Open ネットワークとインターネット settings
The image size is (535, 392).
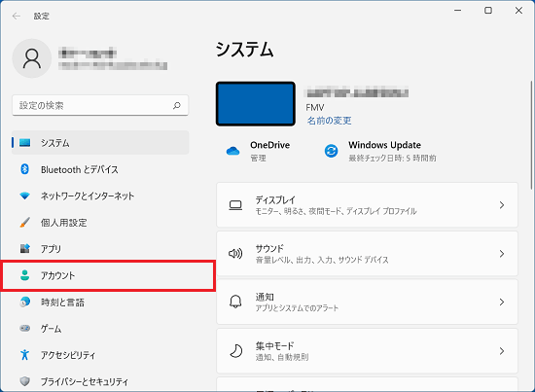click(100, 196)
